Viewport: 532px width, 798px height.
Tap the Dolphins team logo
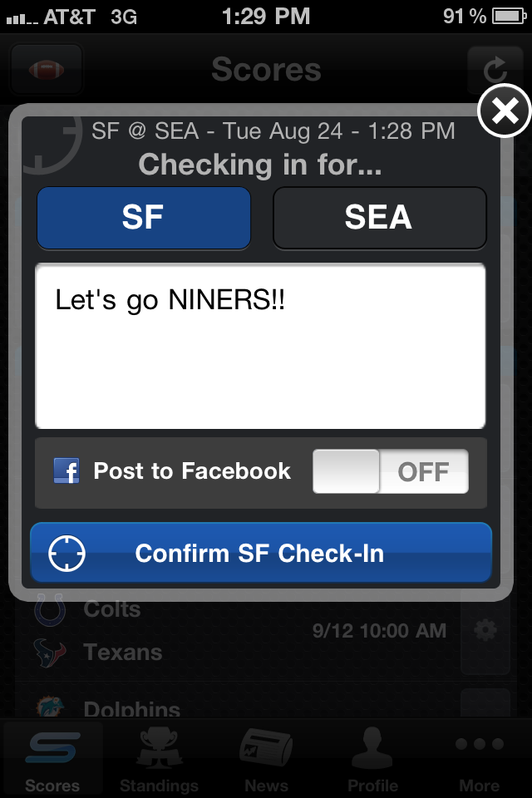point(50,708)
